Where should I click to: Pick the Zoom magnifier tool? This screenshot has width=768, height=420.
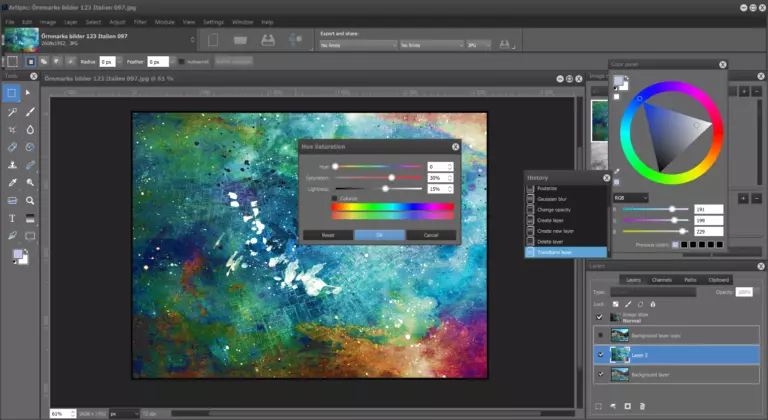31,200
